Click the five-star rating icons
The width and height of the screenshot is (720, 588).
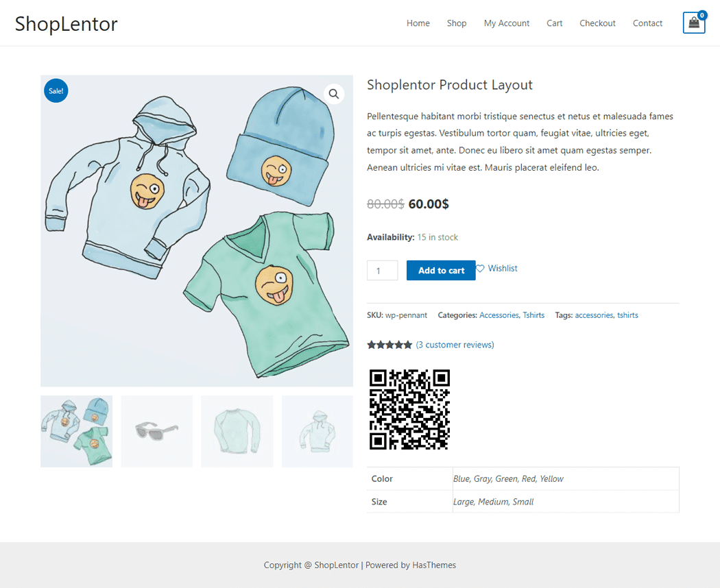point(389,345)
